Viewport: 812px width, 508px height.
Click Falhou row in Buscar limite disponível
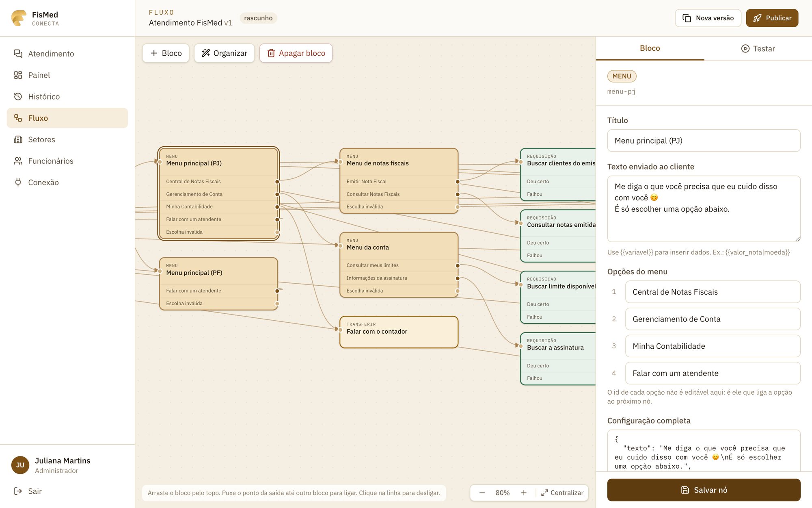(558, 317)
